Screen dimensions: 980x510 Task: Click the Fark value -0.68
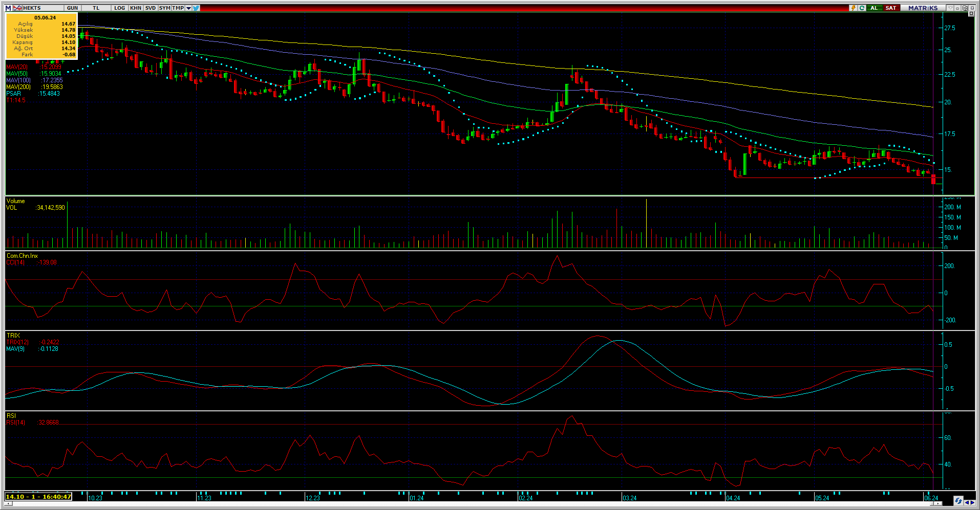pos(69,55)
